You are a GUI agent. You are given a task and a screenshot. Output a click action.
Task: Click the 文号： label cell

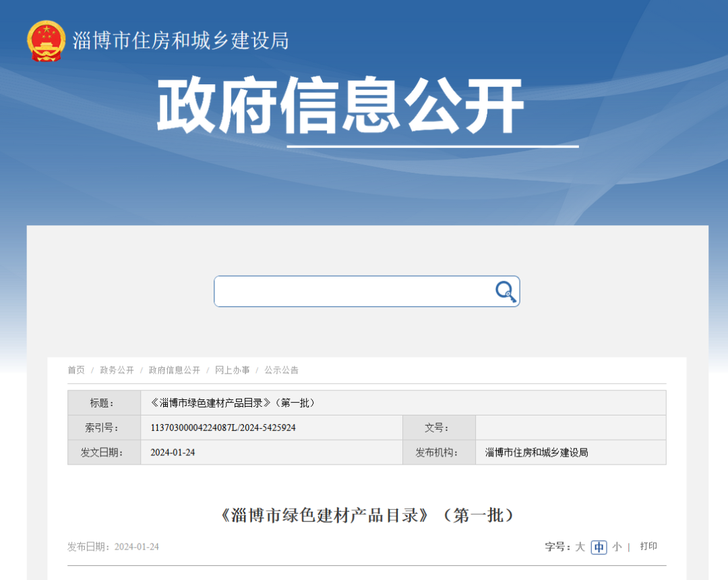tap(439, 428)
